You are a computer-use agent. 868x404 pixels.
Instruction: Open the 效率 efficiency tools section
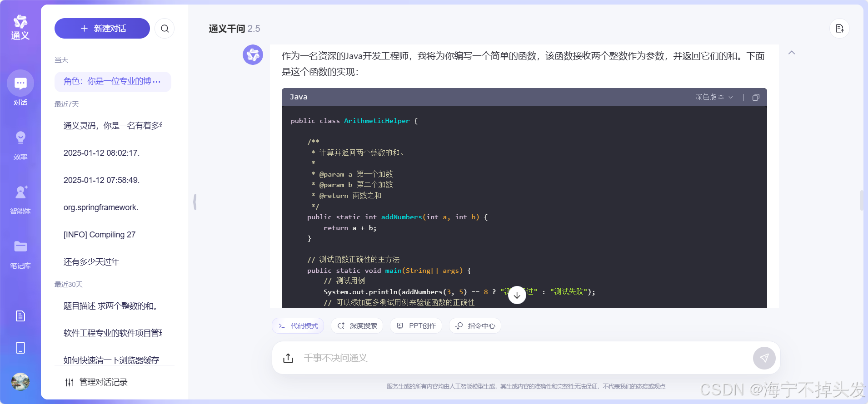20,145
